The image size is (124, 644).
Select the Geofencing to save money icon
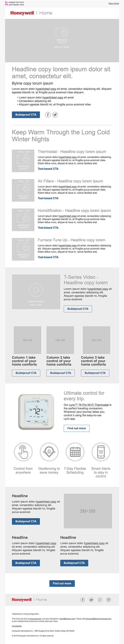coord(49,452)
